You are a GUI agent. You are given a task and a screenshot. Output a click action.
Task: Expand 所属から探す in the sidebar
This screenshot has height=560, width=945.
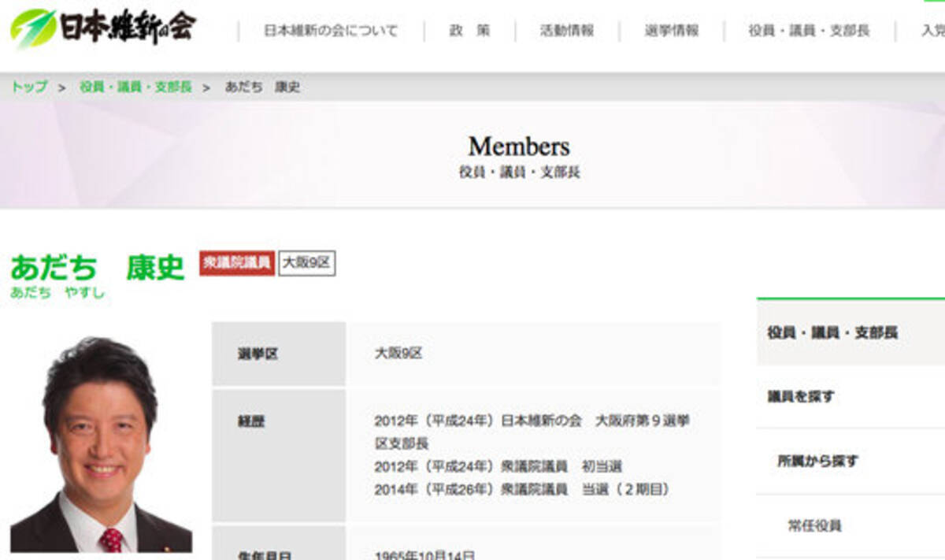[817, 462]
